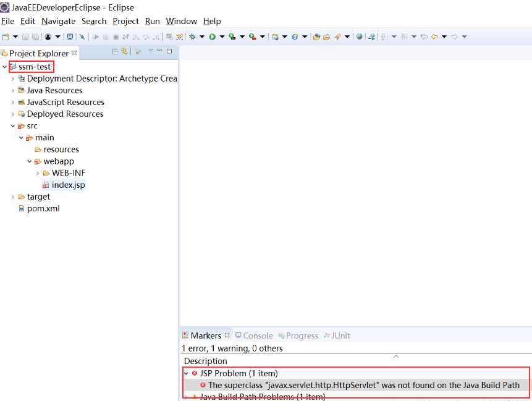532x401 pixels.
Task: Select the resources folder
Action: coord(61,150)
